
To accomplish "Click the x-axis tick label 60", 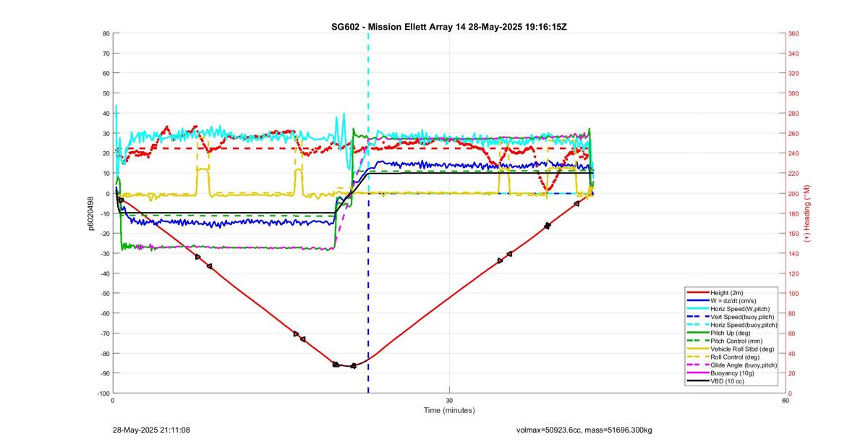I will click(x=786, y=400).
